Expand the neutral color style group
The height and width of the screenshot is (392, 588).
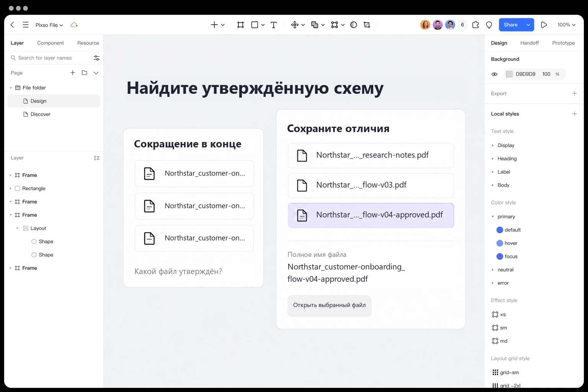(493, 270)
